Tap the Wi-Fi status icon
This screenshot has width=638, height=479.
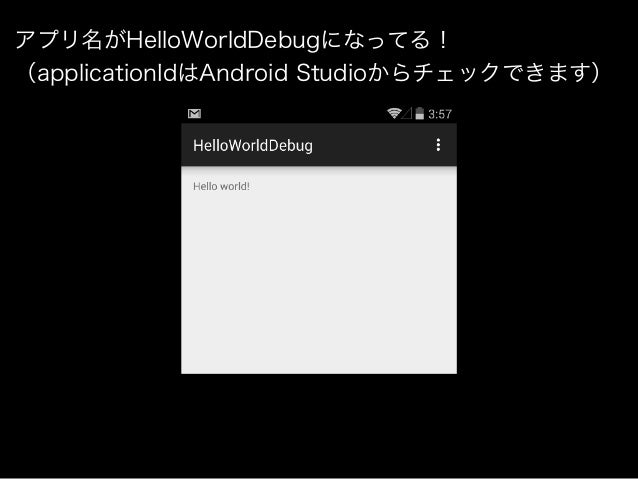coord(393,114)
